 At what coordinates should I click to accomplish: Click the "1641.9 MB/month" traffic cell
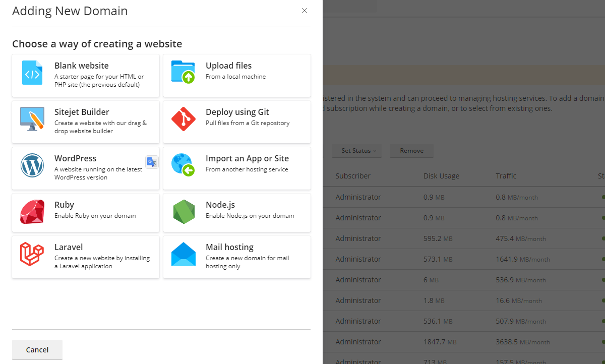[523, 259]
